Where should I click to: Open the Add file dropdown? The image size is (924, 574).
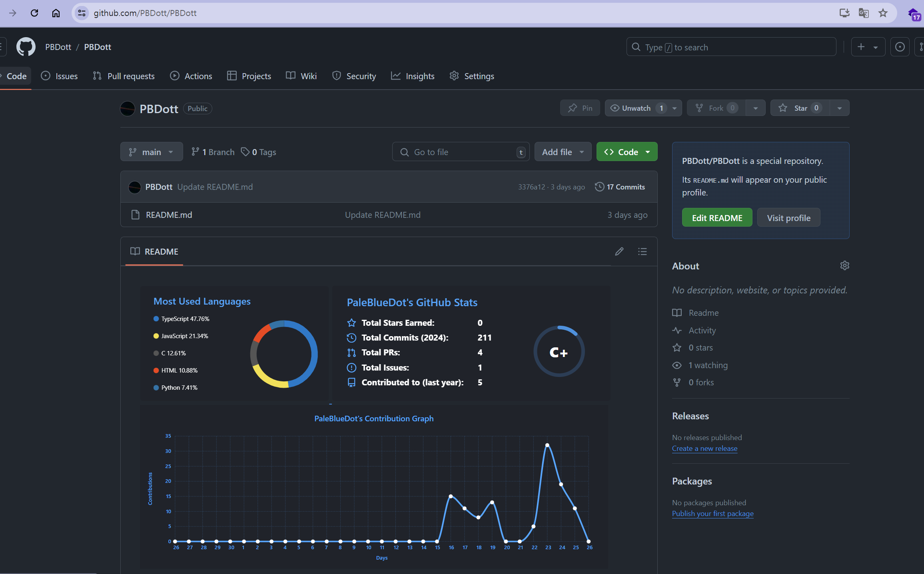(x=563, y=152)
